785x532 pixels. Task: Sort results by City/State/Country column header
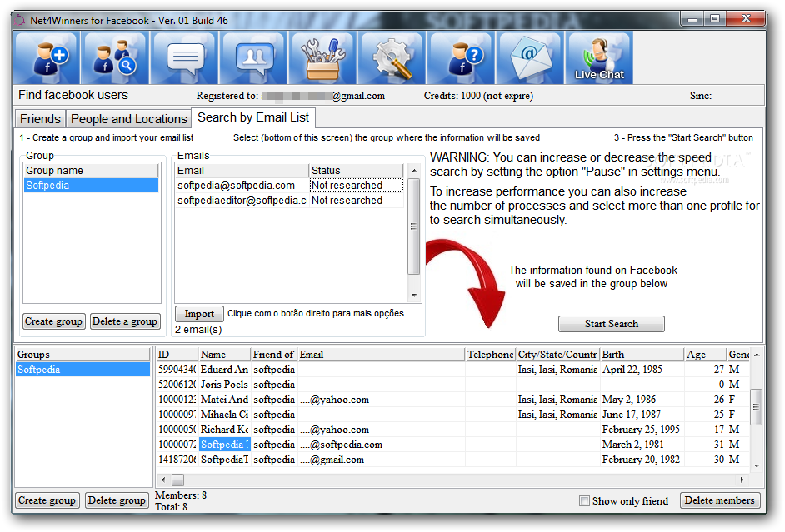pyautogui.click(x=557, y=355)
